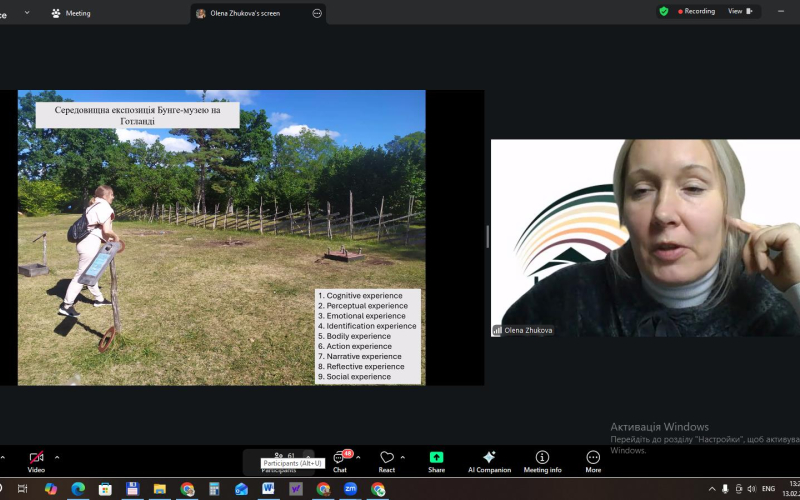Toggle the camera with Video button
The width and height of the screenshot is (800, 500).
click(36, 460)
